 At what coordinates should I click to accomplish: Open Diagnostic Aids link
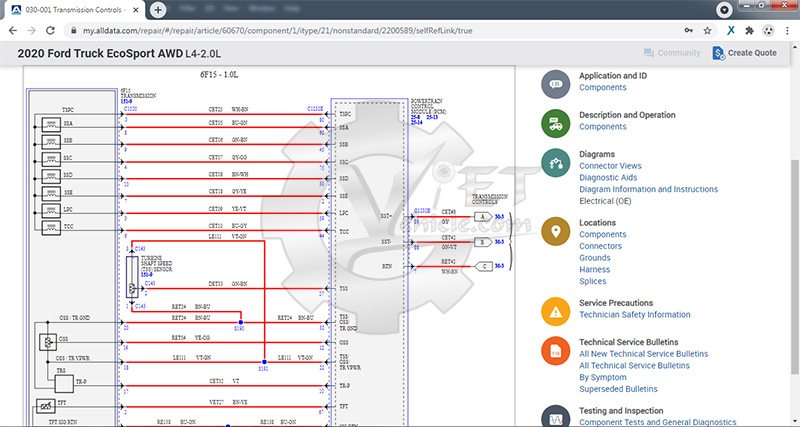tap(608, 178)
